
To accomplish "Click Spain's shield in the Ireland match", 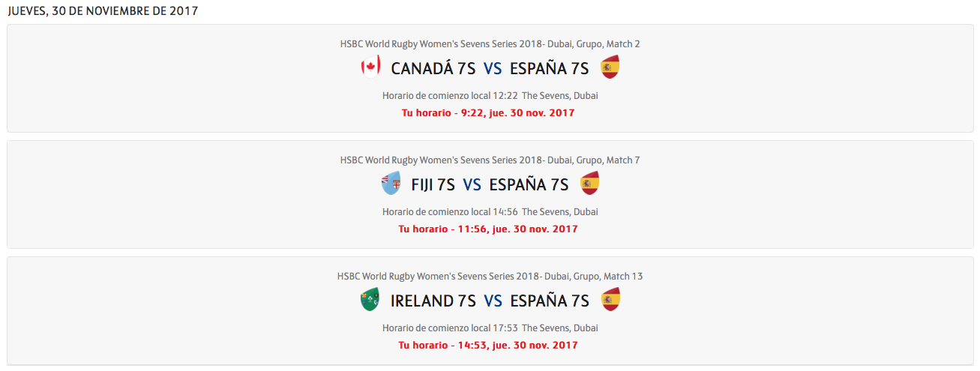I will pos(610,301).
